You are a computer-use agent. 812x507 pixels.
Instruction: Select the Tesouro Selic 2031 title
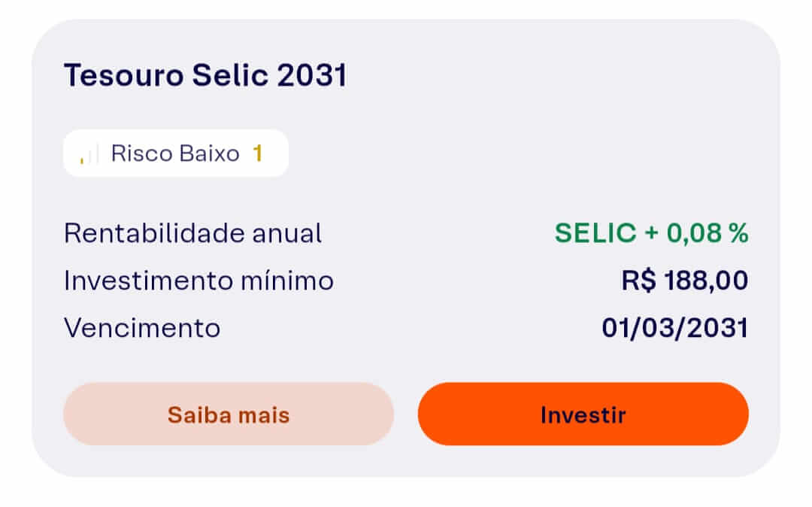pyautogui.click(x=206, y=74)
